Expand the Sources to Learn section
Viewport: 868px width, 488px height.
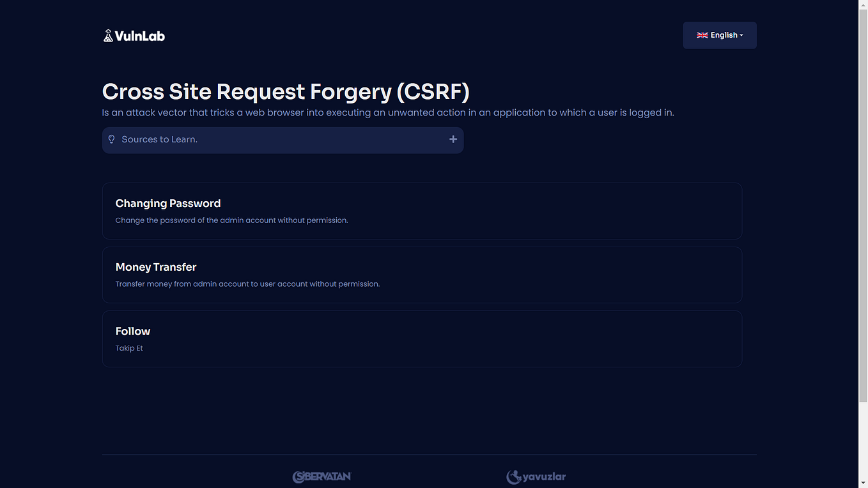(283, 139)
